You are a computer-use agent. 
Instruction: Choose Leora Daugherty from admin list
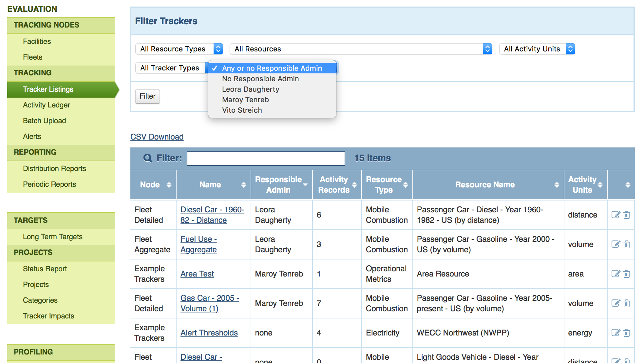[251, 89]
